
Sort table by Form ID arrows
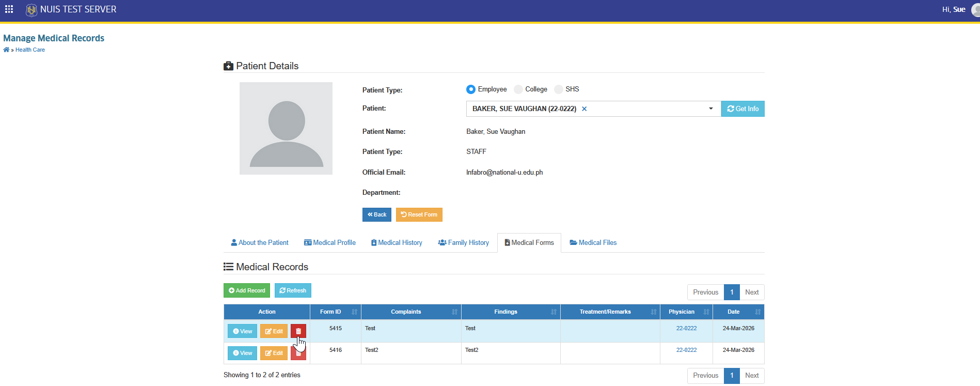pyautogui.click(x=355, y=312)
